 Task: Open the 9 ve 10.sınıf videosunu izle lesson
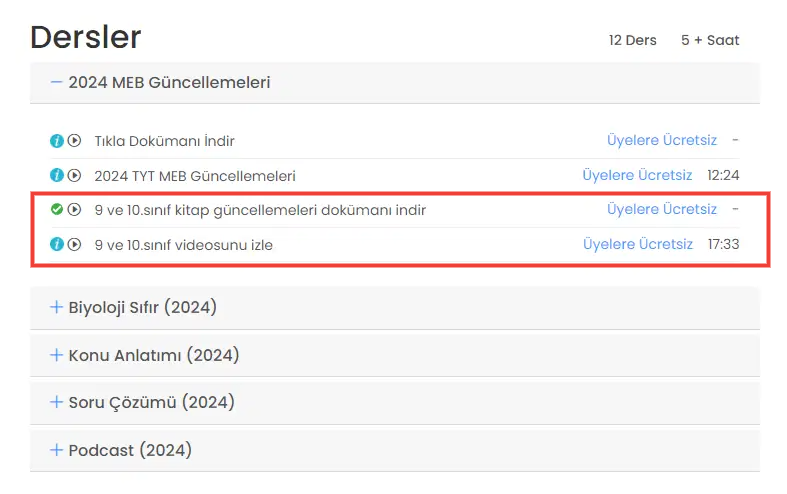[x=183, y=244]
